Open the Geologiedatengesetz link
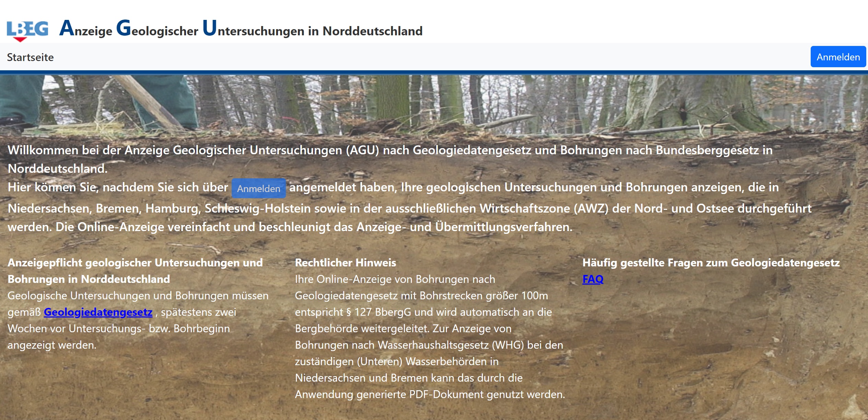 pyautogui.click(x=98, y=312)
